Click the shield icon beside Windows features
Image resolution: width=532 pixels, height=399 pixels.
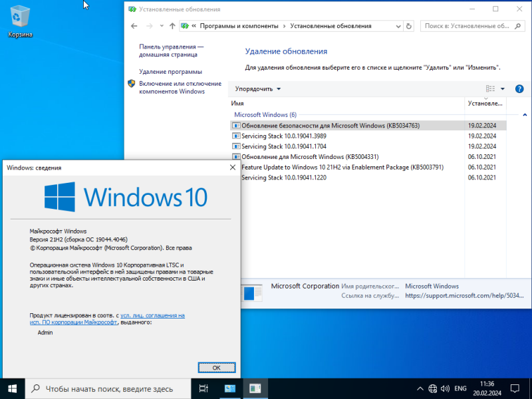[132, 84]
